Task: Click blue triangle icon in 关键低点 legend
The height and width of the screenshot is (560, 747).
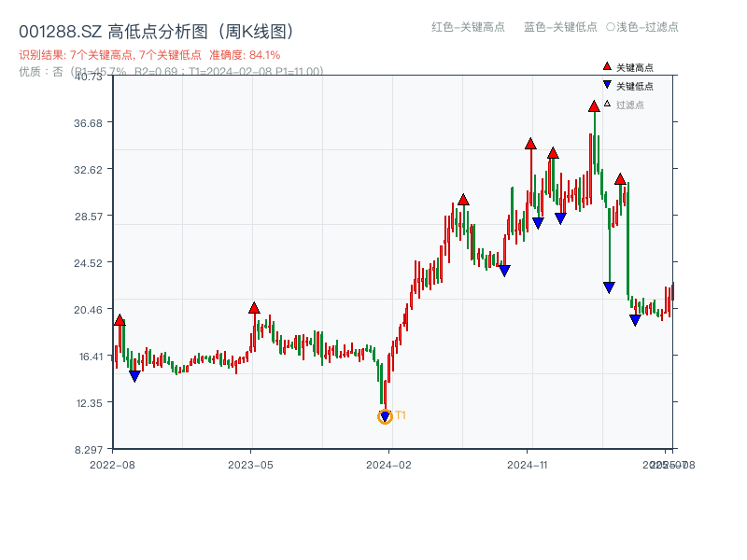Action: click(x=607, y=85)
